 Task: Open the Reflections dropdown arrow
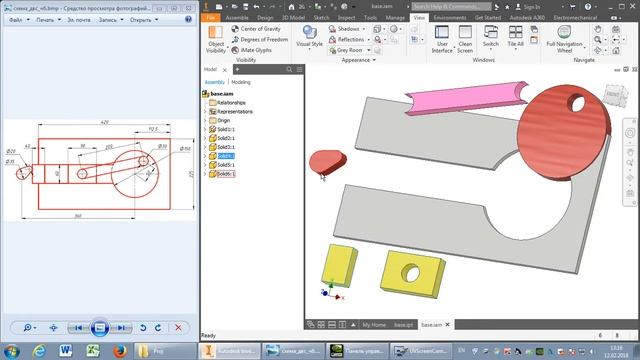(x=368, y=40)
